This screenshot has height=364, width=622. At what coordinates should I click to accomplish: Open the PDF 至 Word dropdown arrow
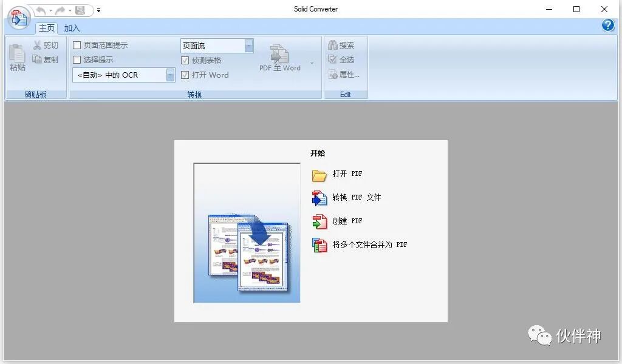pyautogui.click(x=310, y=62)
